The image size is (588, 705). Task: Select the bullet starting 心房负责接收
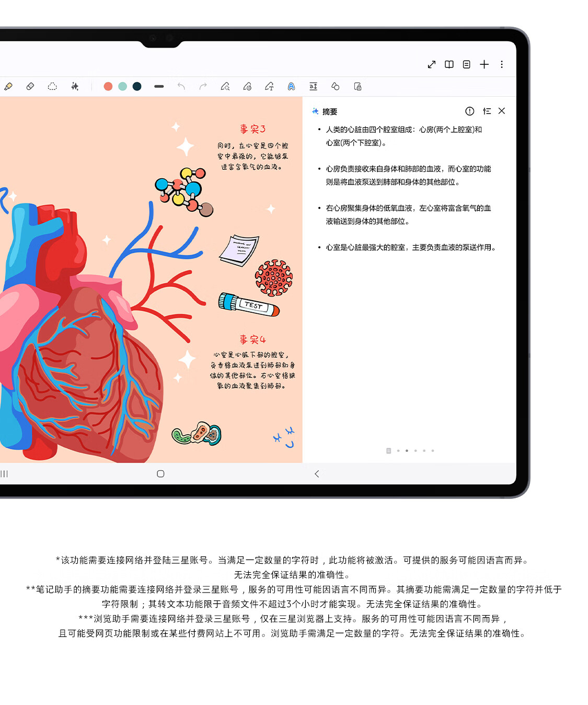pyautogui.click(x=404, y=175)
